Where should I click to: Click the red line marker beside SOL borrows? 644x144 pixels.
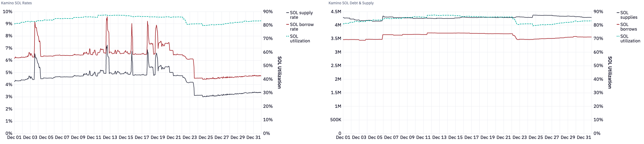(618, 24)
